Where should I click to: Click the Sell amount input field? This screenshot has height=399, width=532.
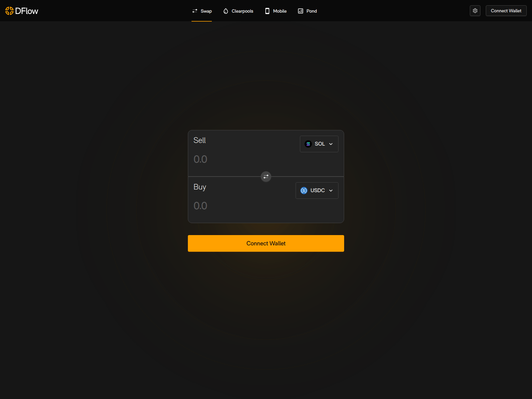tap(233, 159)
